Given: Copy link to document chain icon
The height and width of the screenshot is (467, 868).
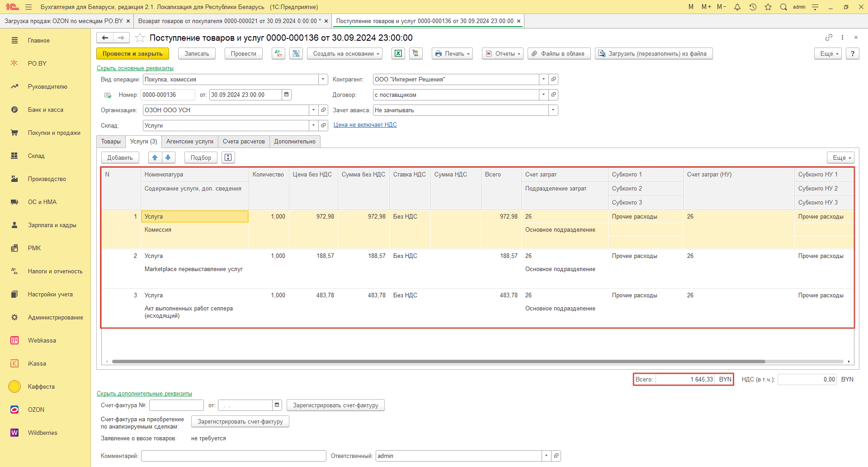Looking at the screenshot, I should 829,37.
